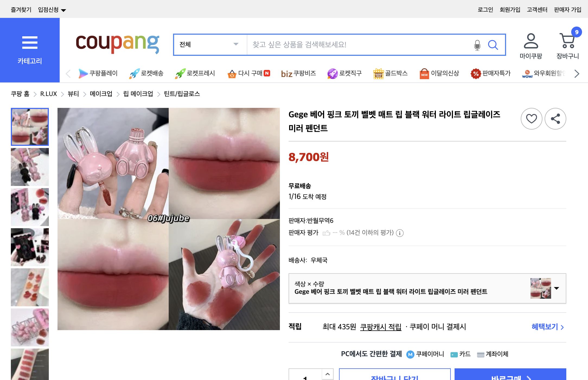This screenshot has width=588, height=380.
Task: Open the product share options
Action: (x=555, y=119)
